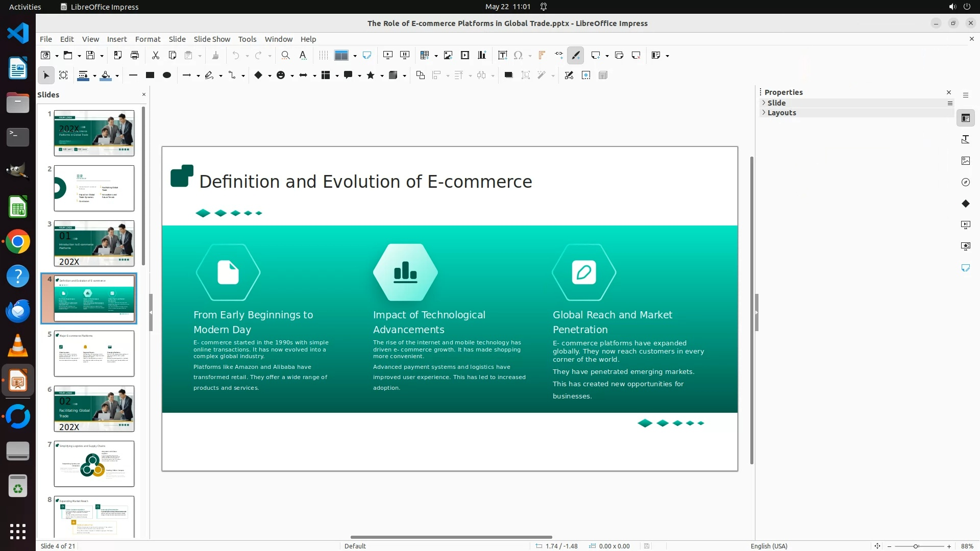Toggle the Shadow button on the drawing toolbar
This screenshot has width=980, height=551.
tap(508, 75)
